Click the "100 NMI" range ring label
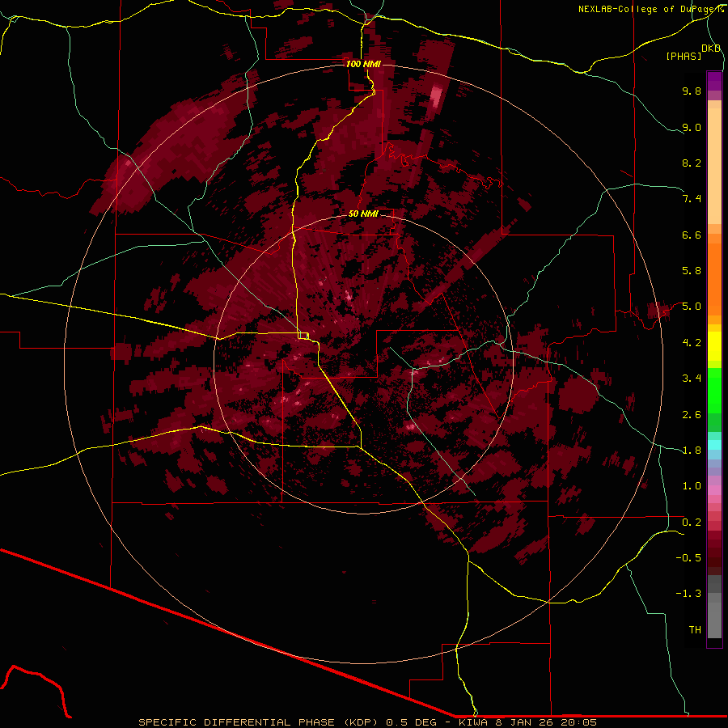Viewport: 728px width, 728px height. coord(363,64)
